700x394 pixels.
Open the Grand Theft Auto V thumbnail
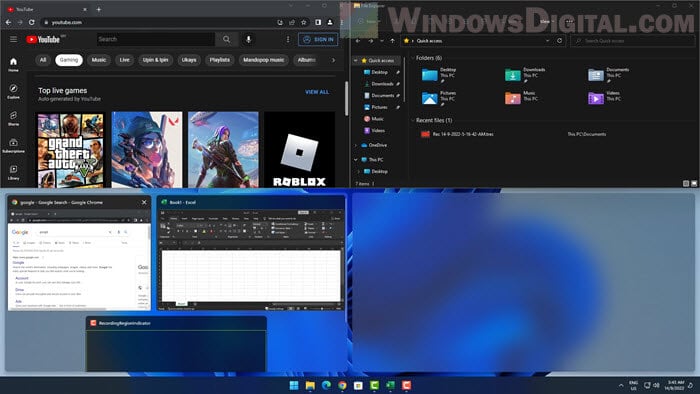71,150
